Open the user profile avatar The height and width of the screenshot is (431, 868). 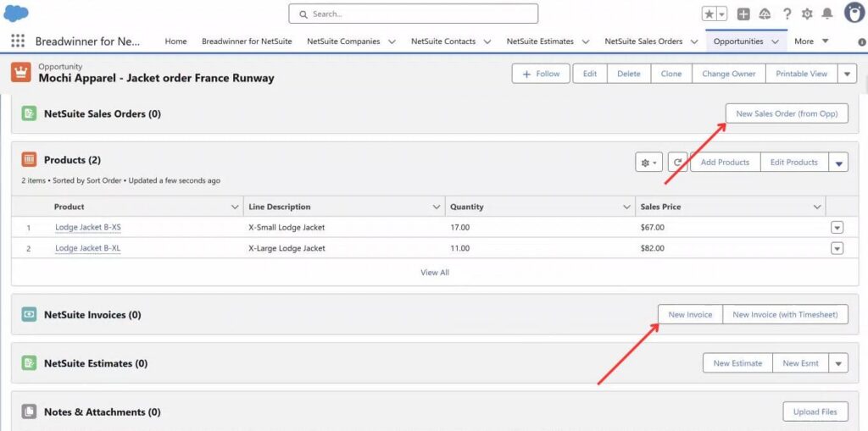pos(854,12)
